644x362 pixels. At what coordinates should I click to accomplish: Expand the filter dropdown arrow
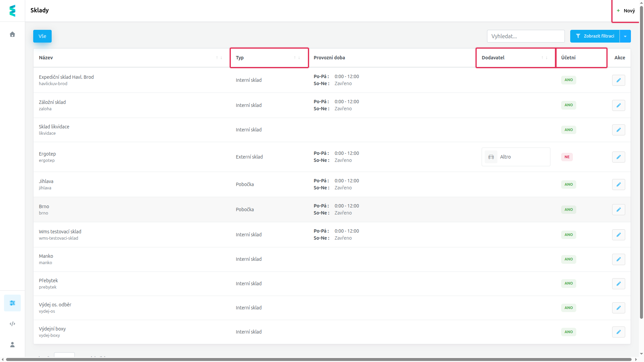625,36
